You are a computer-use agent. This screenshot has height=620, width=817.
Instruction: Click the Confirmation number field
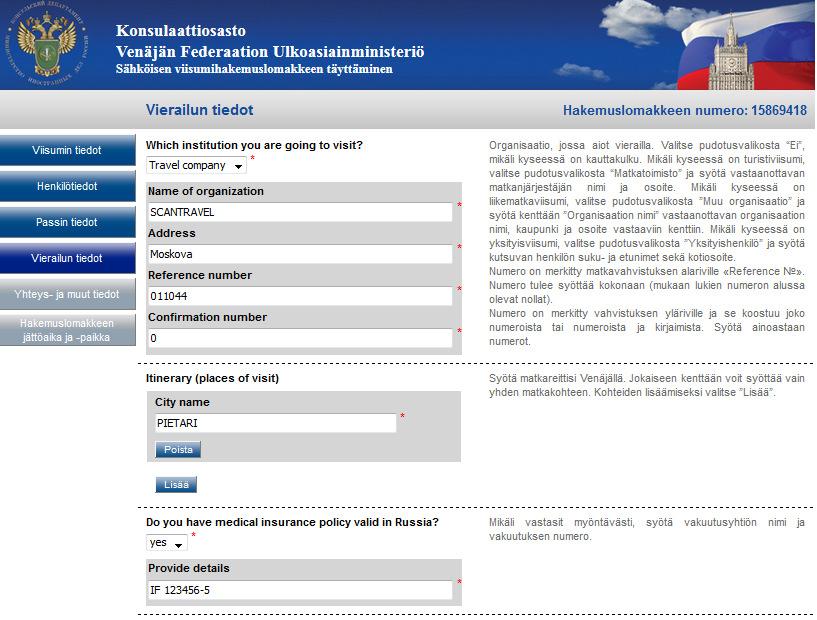click(x=300, y=338)
